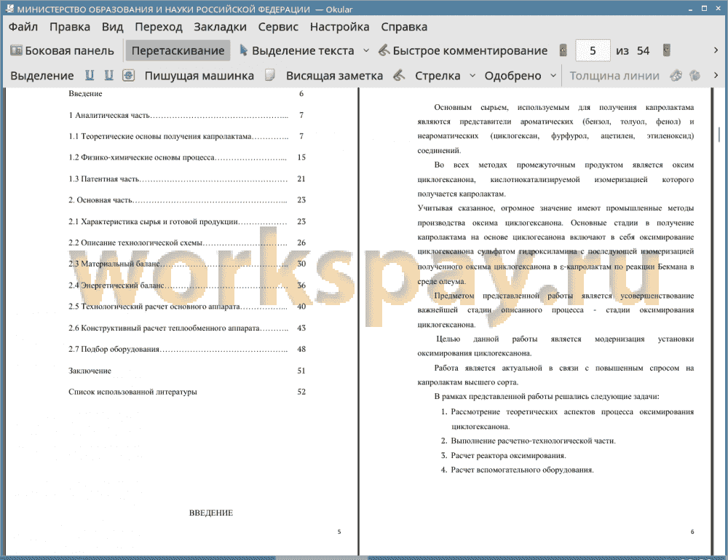
Task: Open the Справка menu
Action: pos(404,27)
